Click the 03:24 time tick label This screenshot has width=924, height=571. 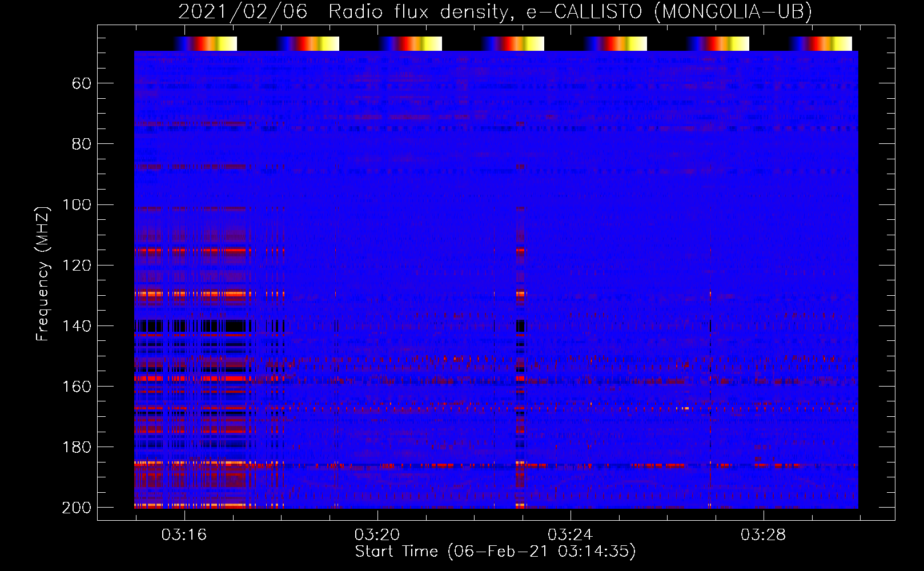pyautogui.click(x=570, y=534)
